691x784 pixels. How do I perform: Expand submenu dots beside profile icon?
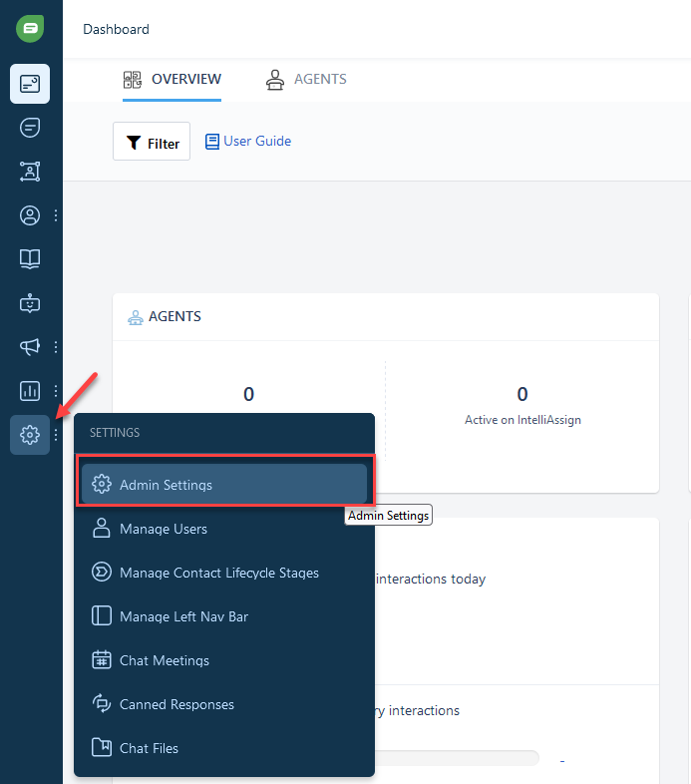coord(56,215)
